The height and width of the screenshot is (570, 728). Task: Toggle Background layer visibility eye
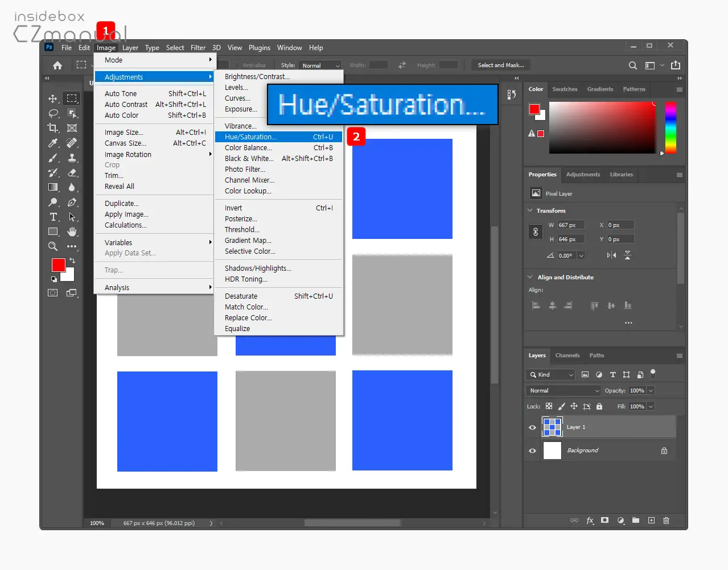click(532, 451)
